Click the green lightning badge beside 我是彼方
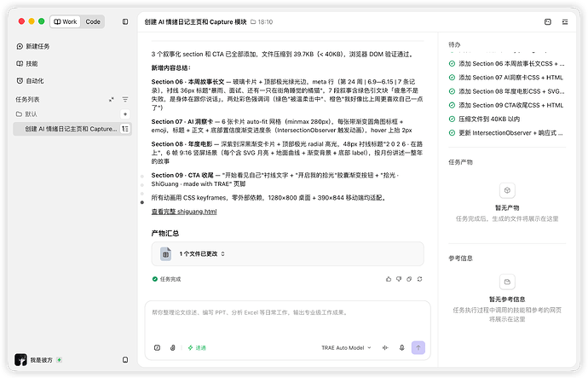This screenshot has height=378, width=588. [60, 359]
